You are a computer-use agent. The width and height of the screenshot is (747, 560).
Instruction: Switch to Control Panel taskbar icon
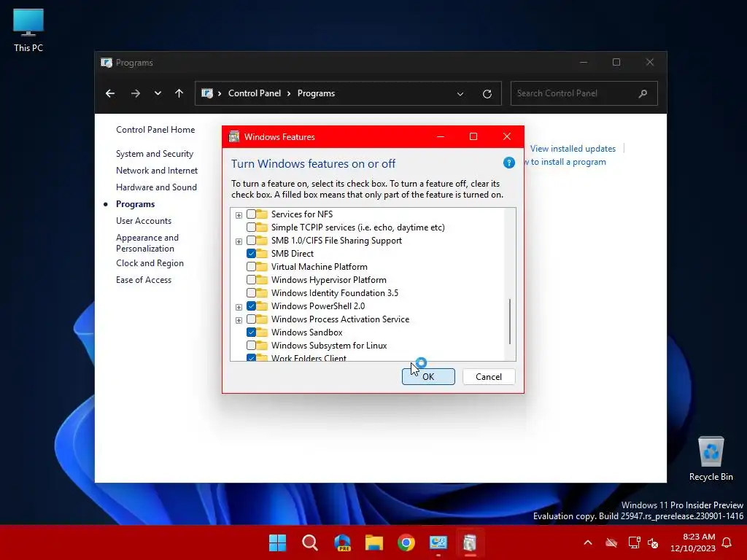pyautogui.click(x=438, y=542)
